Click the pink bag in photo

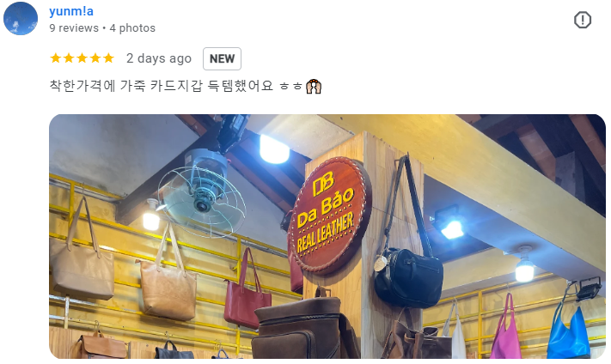(506, 329)
